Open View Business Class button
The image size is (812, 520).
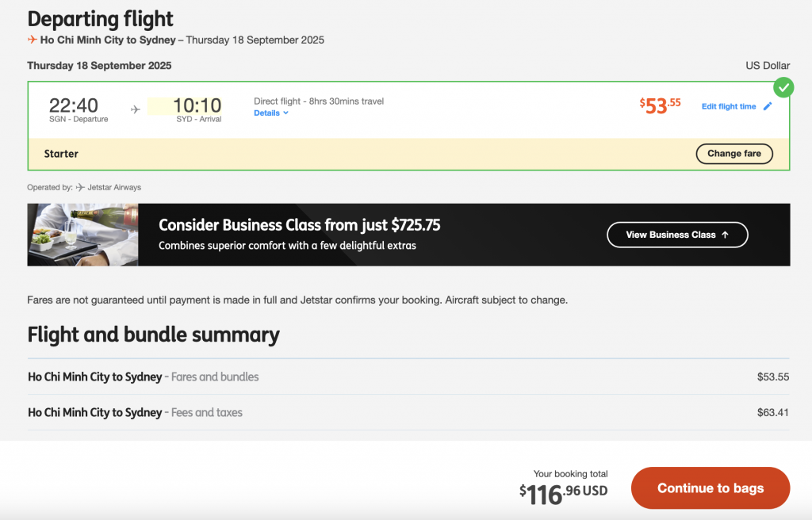677,235
